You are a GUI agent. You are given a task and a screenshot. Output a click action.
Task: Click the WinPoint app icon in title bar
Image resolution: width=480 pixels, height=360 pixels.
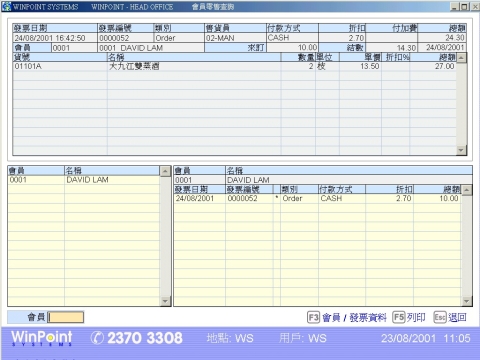(x=6, y=6)
